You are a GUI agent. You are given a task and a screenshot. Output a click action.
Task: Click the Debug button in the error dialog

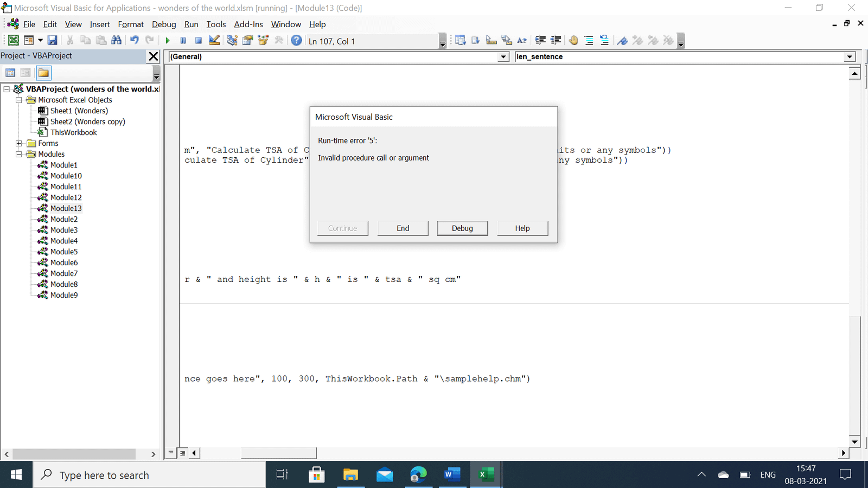pyautogui.click(x=462, y=228)
